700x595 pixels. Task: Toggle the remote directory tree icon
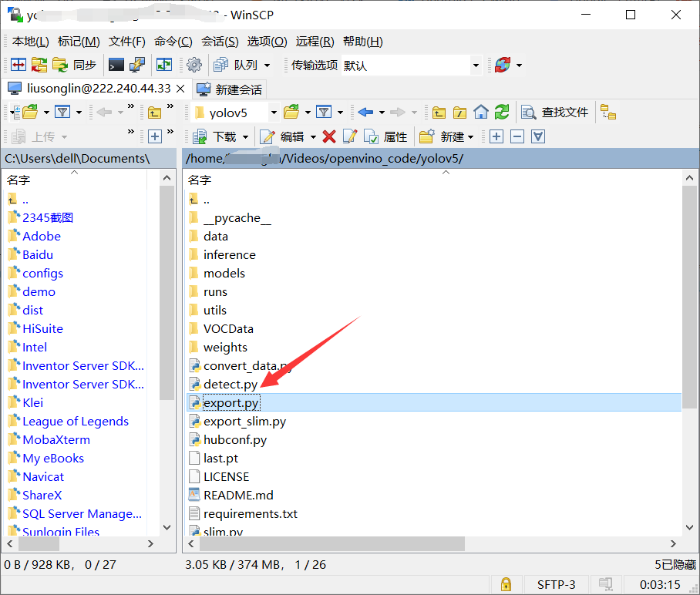point(608,112)
